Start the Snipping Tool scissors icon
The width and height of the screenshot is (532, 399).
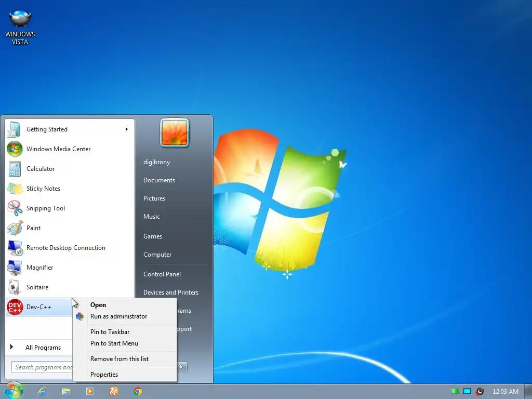tap(15, 208)
